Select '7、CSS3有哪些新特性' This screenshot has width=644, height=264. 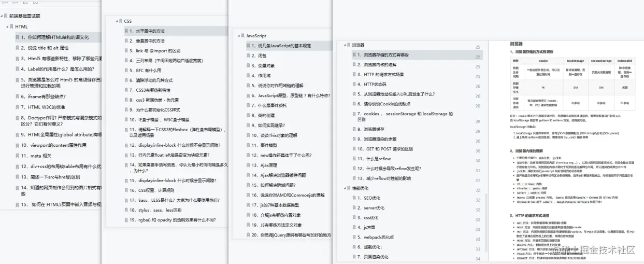(150, 90)
